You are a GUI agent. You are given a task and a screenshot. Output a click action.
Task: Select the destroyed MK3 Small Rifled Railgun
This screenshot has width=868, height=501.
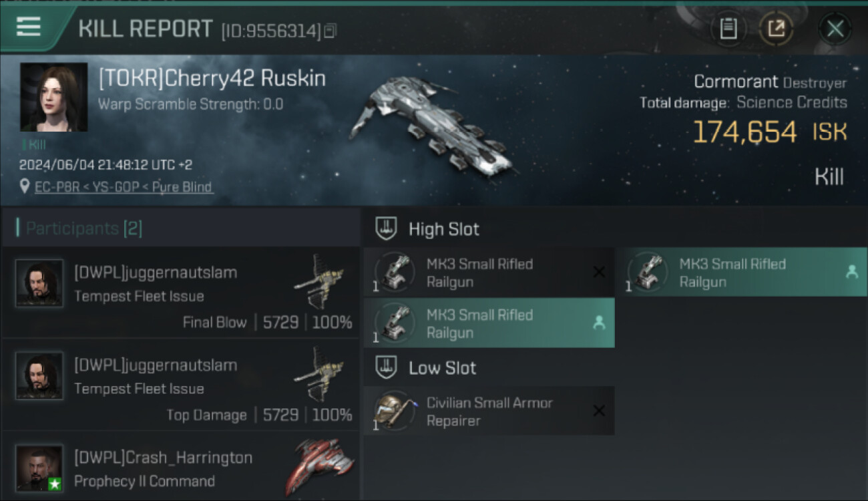pos(489,273)
